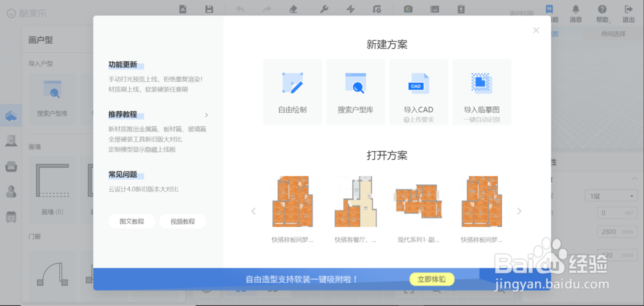The image size is (644, 306).
Task: Open 新材质推出金属篇 tutorial link
Action: pos(157,129)
